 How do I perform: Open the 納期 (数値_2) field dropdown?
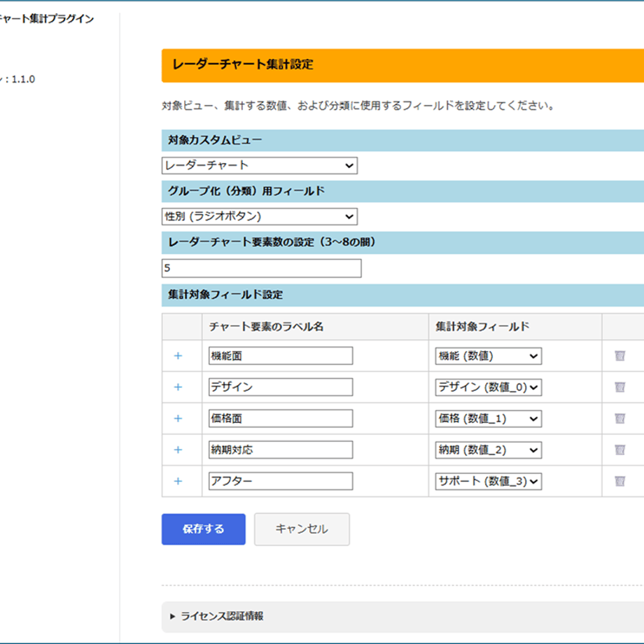(489, 450)
